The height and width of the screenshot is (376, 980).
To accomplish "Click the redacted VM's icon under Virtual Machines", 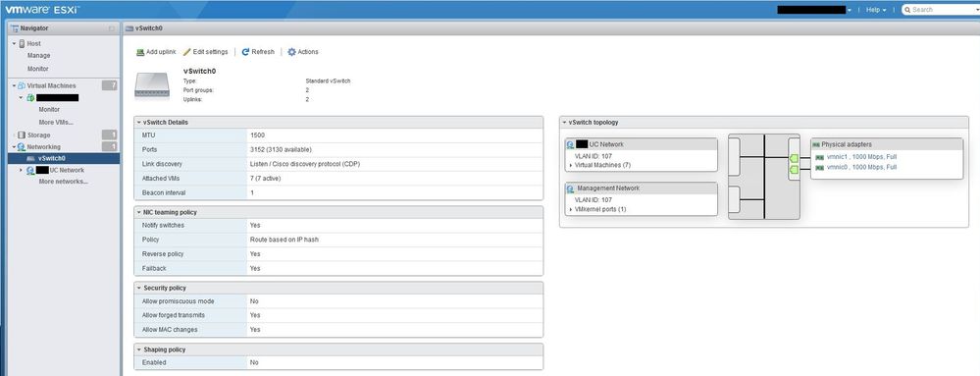I will point(30,97).
